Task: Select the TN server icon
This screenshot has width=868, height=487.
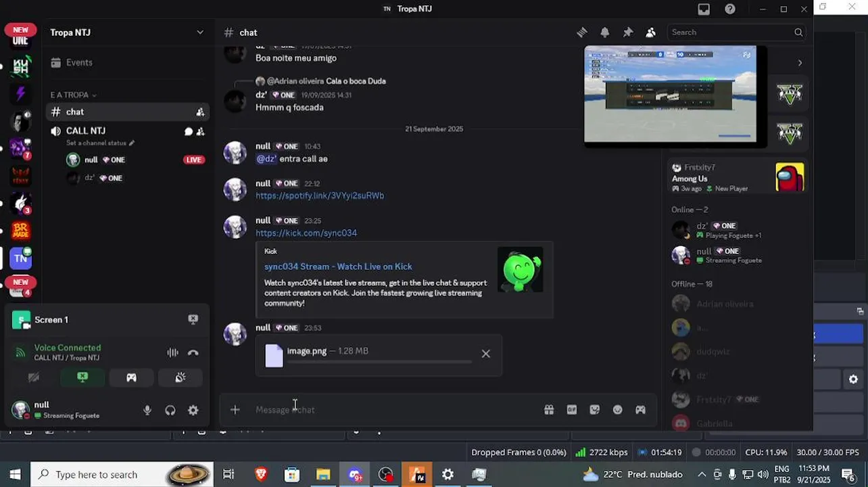Action: pyautogui.click(x=21, y=258)
